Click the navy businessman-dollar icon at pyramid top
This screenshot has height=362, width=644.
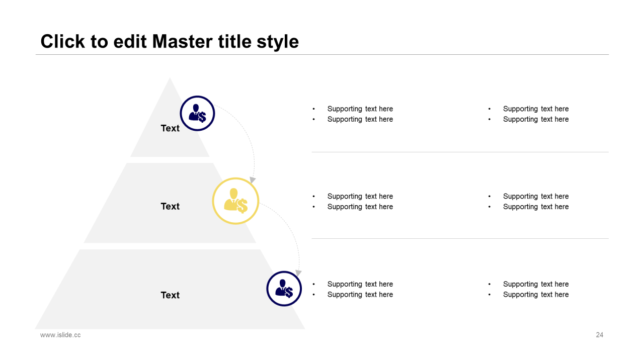tap(197, 114)
